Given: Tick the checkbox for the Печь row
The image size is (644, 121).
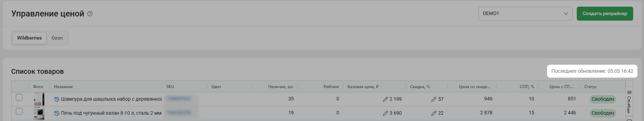Looking at the screenshot, I should pyautogui.click(x=19, y=111).
